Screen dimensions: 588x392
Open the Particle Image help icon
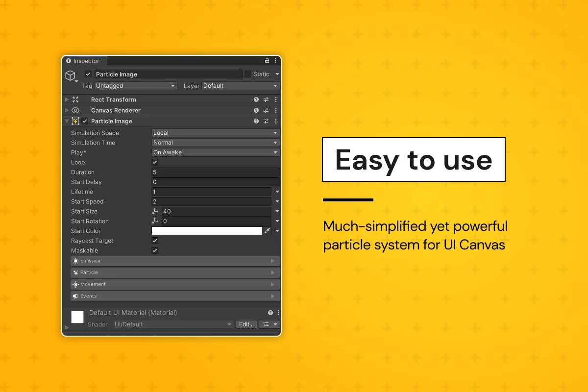click(x=256, y=121)
